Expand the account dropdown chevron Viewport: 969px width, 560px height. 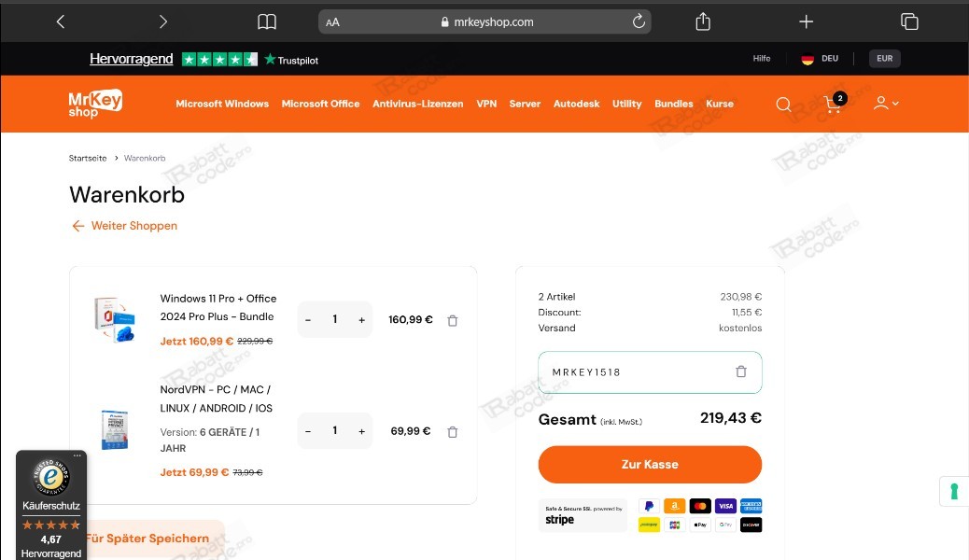coord(895,104)
